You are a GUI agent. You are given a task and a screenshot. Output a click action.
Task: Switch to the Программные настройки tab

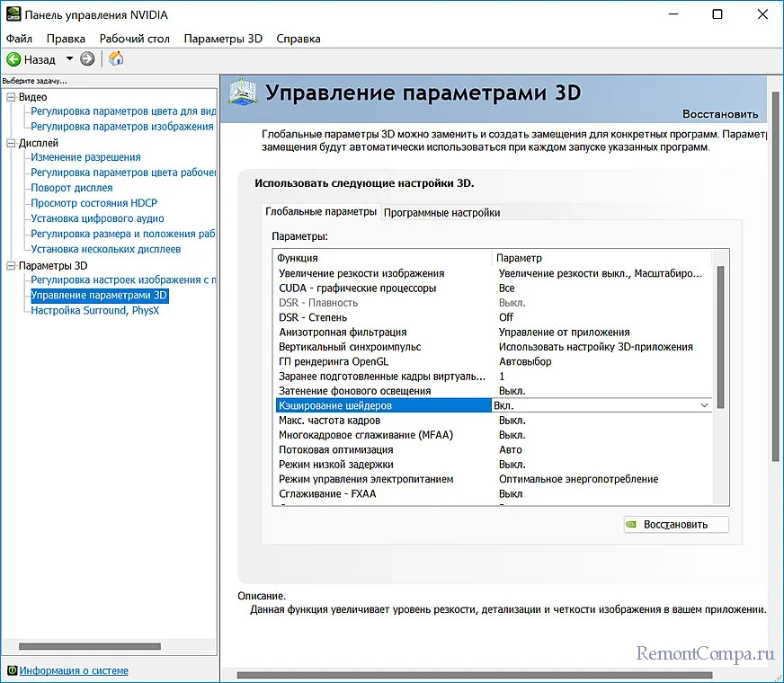pyautogui.click(x=441, y=213)
